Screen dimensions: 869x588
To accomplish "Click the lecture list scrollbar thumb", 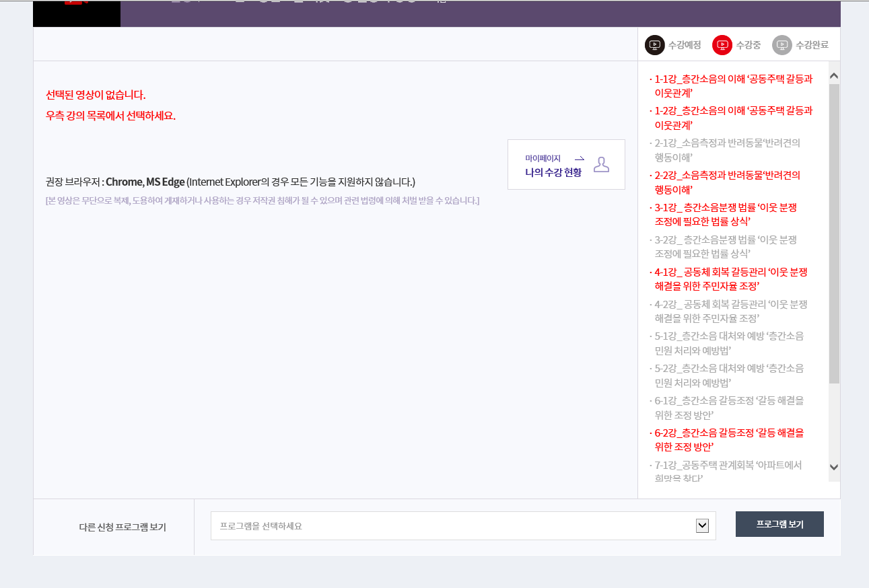I will [834, 233].
